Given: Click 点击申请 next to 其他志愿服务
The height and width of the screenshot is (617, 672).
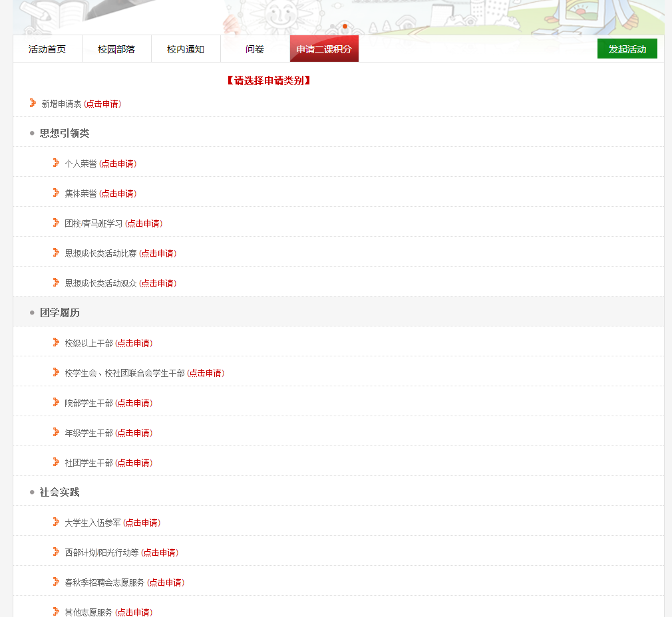Looking at the screenshot, I should [134, 613].
